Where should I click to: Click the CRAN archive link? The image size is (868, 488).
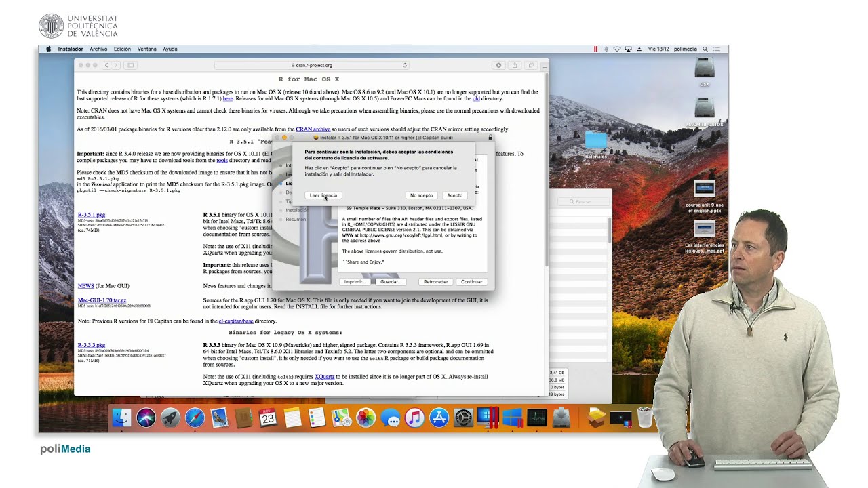[x=313, y=129]
